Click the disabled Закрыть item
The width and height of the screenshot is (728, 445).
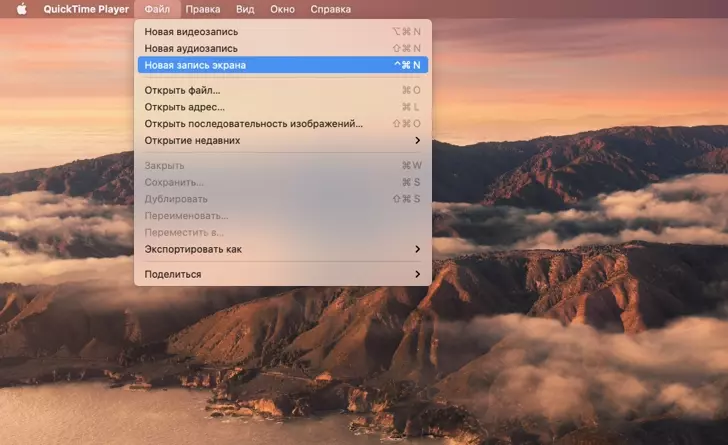point(283,165)
